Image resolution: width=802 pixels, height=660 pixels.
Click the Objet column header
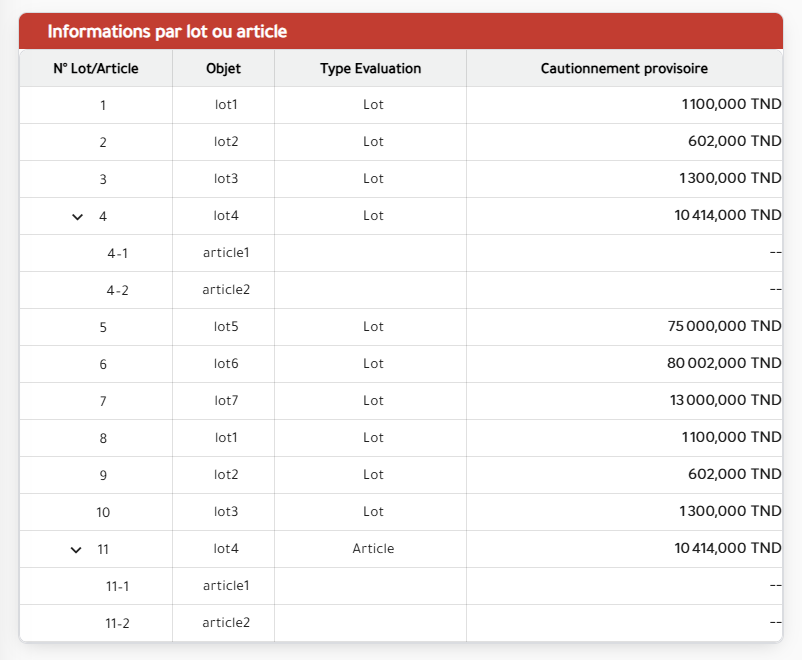point(223,69)
